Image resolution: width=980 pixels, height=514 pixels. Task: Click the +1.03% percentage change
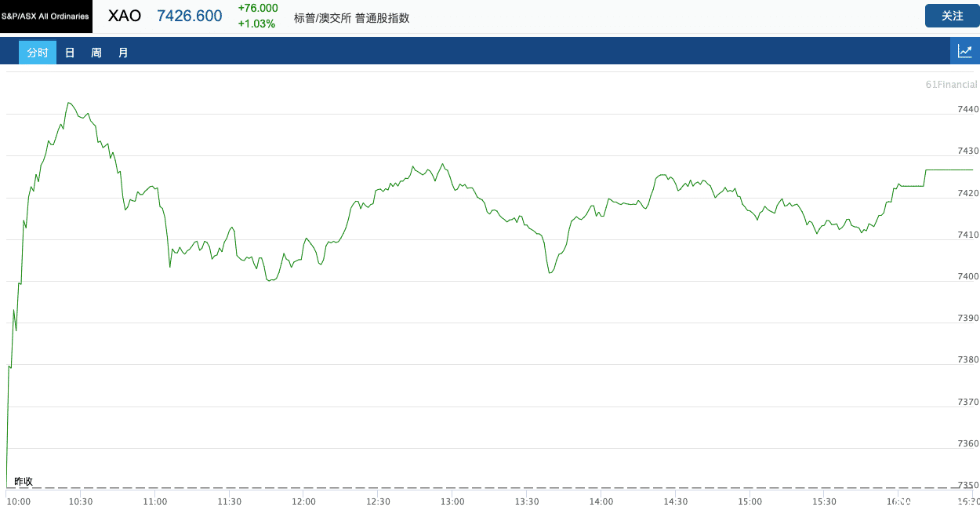coord(256,24)
